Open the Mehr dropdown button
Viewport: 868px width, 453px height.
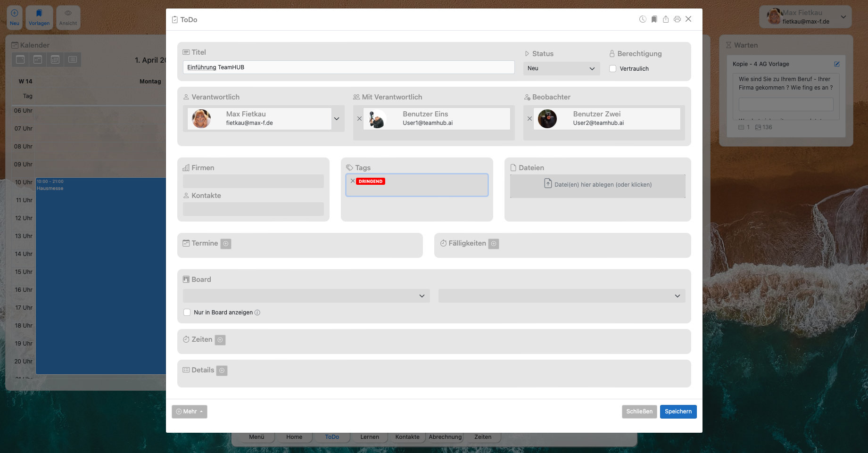(190, 412)
